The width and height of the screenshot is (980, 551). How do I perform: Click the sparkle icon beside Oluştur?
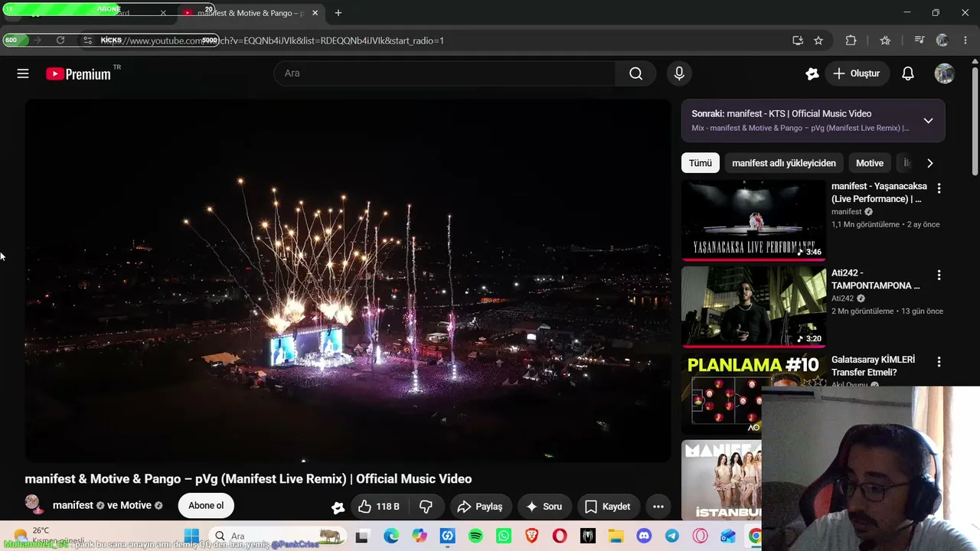pos(812,73)
